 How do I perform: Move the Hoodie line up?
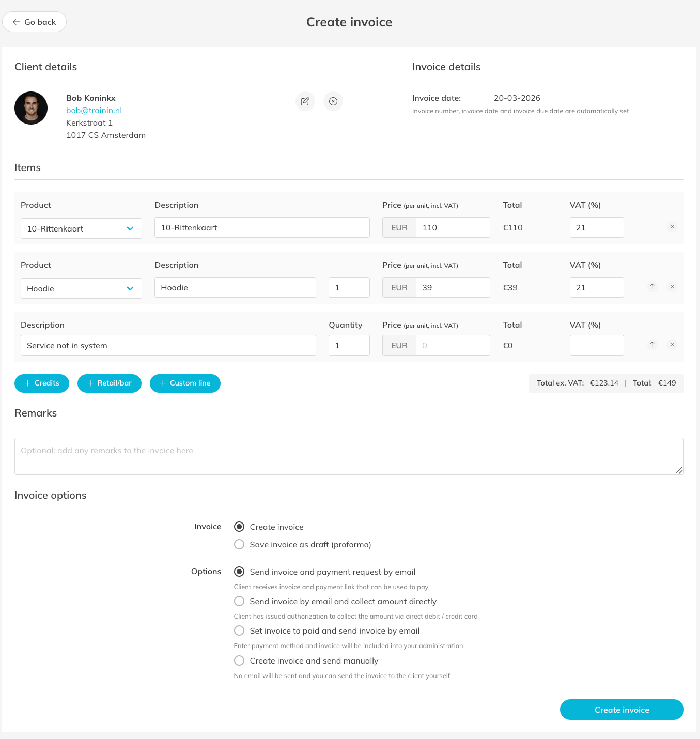[x=652, y=287]
